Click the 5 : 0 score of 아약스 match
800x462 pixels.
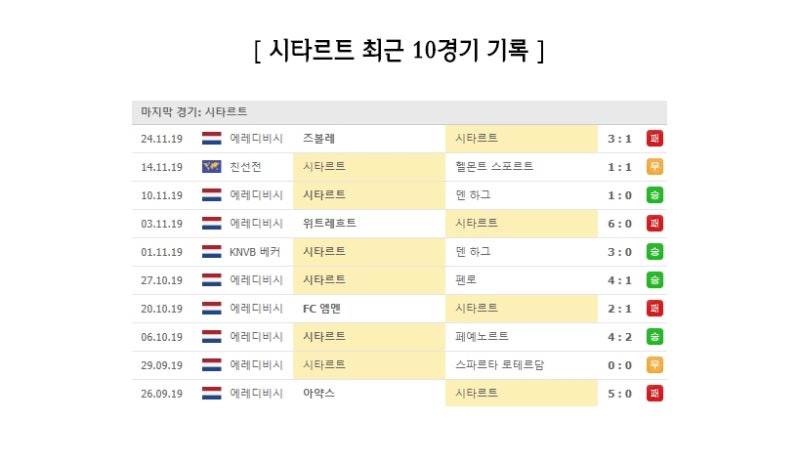pos(619,394)
